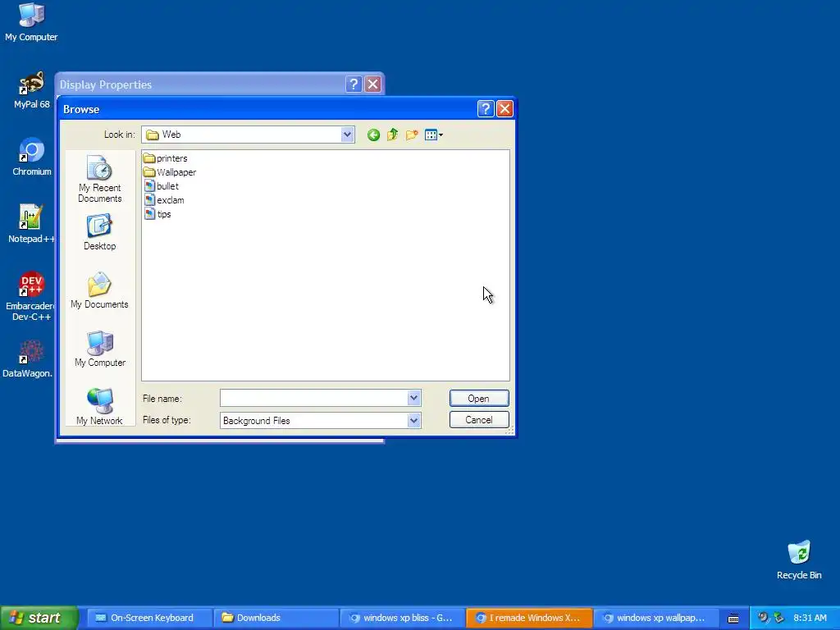The image size is (840, 630).
Task: Click Display Properties help button
Action: (354, 84)
